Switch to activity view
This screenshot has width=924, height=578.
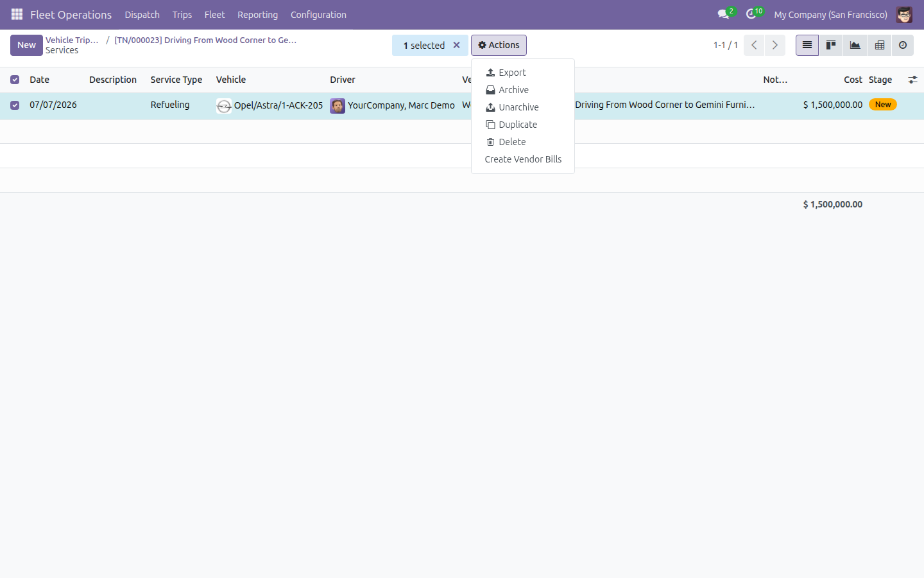pos(903,45)
